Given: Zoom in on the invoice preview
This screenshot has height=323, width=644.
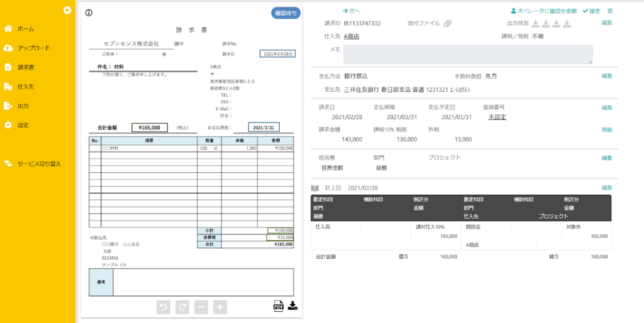Looking at the screenshot, I should click(220, 307).
